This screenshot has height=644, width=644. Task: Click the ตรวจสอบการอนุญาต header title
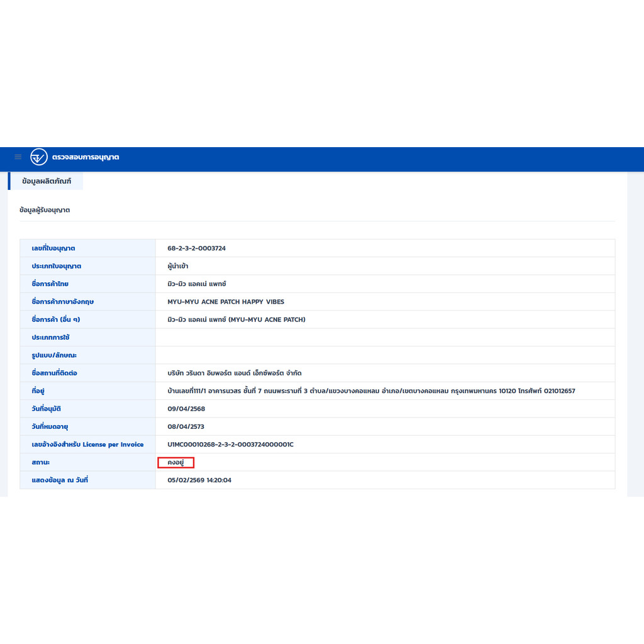(x=86, y=157)
